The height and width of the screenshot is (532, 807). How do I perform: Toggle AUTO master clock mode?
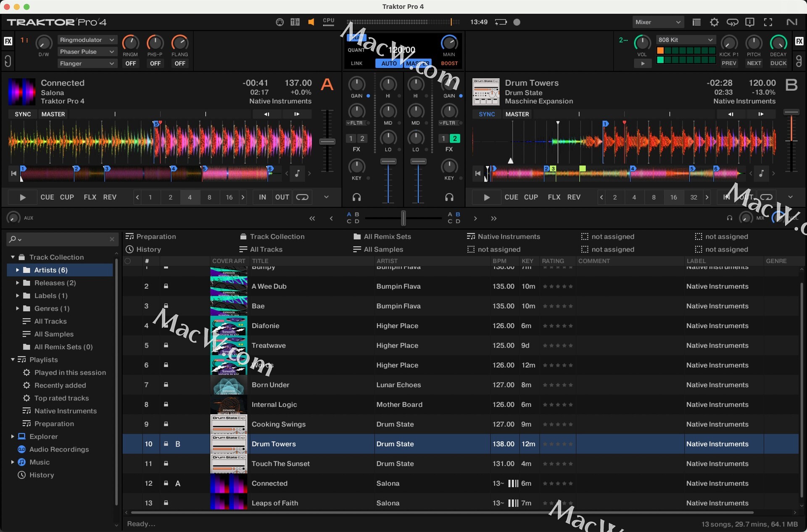pos(389,63)
